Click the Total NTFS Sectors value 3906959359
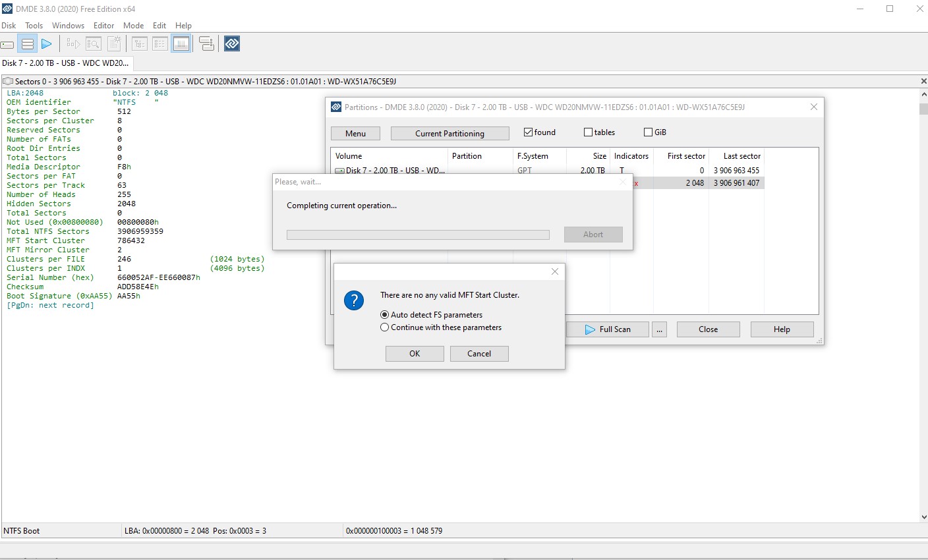The height and width of the screenshot is (560, 928). [140, 232]
